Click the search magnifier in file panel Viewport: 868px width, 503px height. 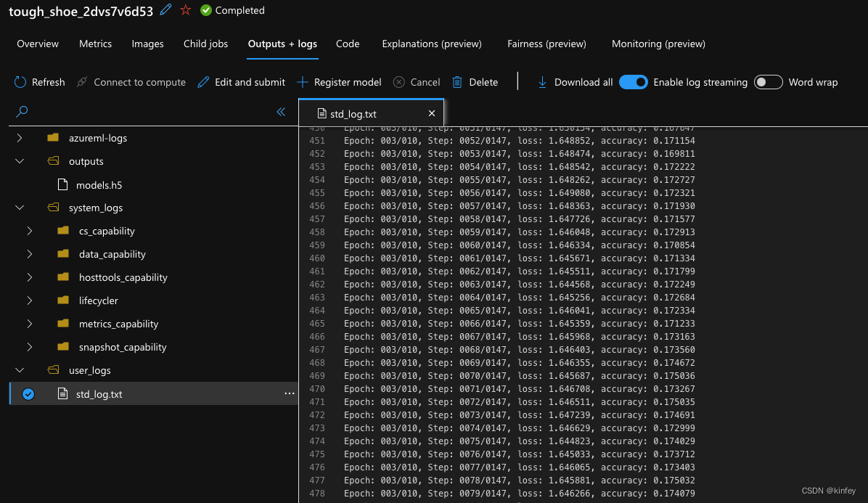click(x=22, y=112)
